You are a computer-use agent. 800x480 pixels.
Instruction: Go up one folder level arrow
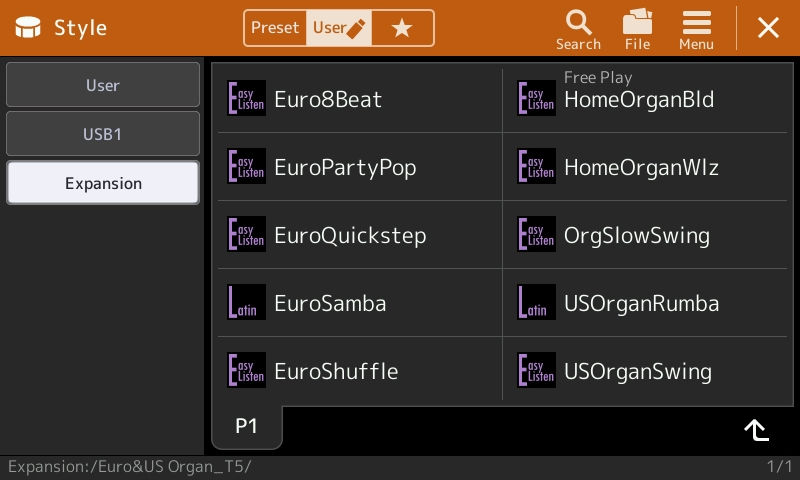pos(756,430)
